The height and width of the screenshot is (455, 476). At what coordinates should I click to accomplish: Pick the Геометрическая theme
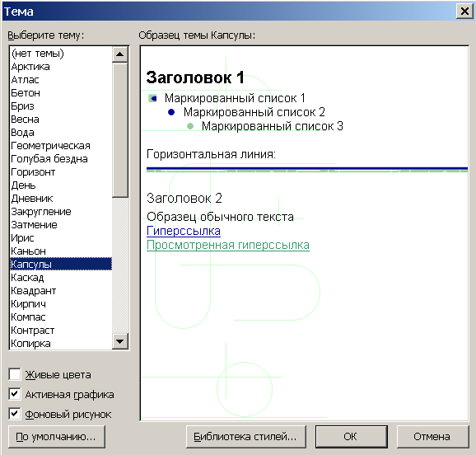pyautogui.click(x=61, y=146)
